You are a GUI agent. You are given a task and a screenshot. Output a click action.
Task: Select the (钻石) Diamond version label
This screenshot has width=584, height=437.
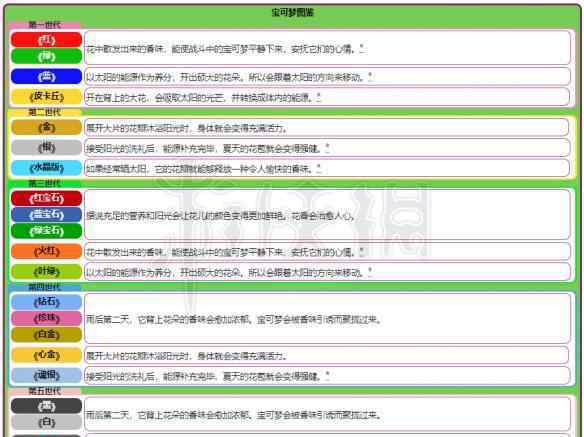(x=47, y=302)
